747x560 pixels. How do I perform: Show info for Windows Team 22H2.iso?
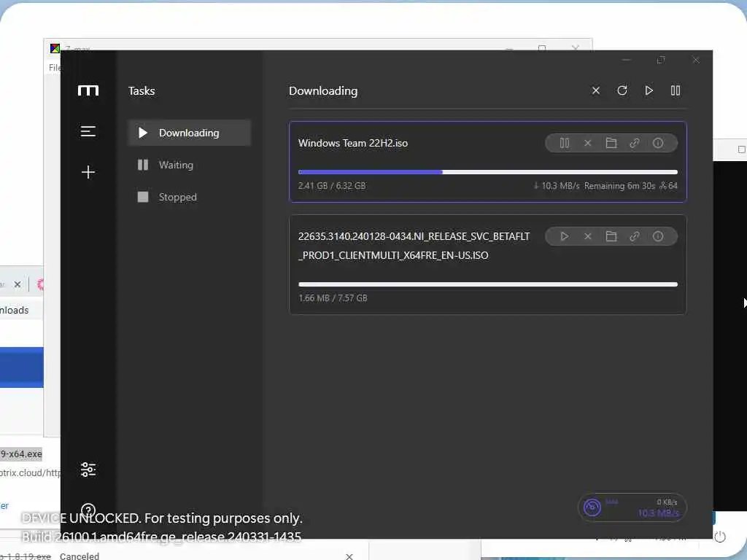coord(658,143)
